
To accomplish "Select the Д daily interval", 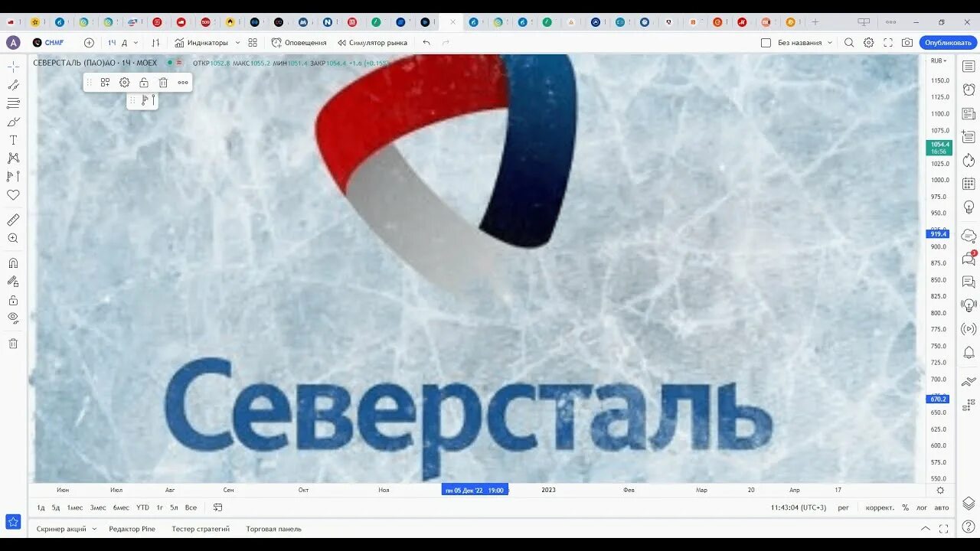I will click(125, 43).
